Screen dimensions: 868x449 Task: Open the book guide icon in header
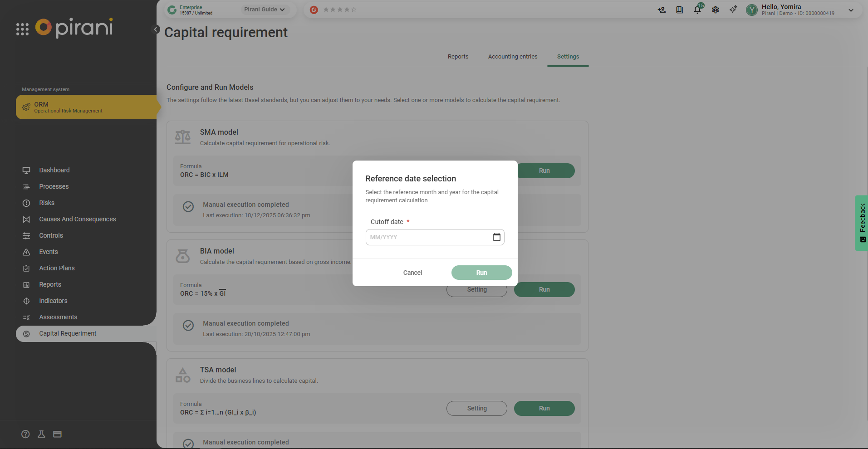(x=679, y=10)
